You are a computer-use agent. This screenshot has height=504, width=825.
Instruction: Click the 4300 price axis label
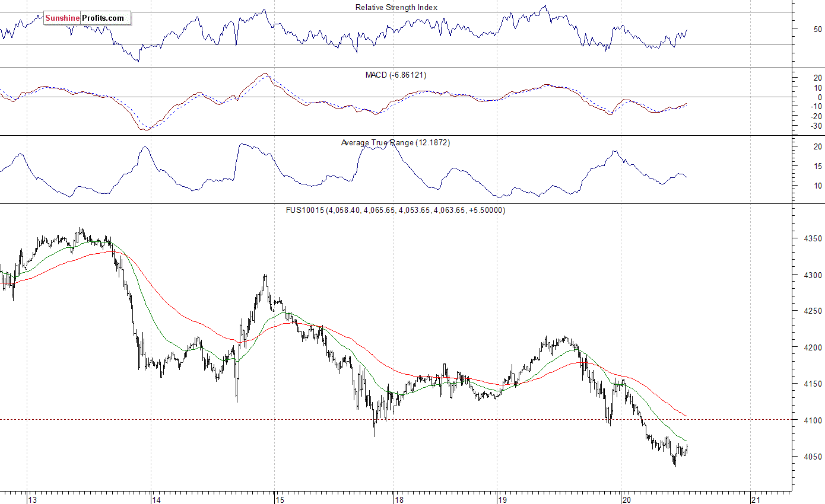pos(813,275)
